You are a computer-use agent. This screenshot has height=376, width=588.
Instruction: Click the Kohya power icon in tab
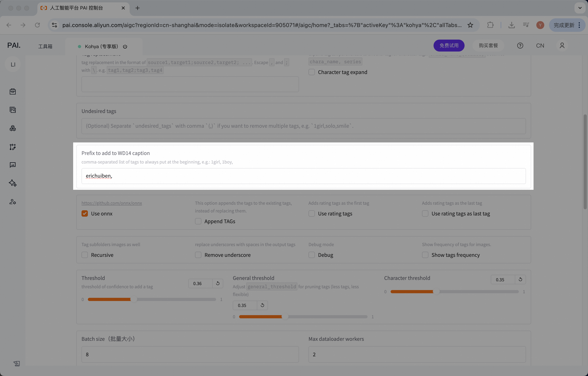click(125, 46)
